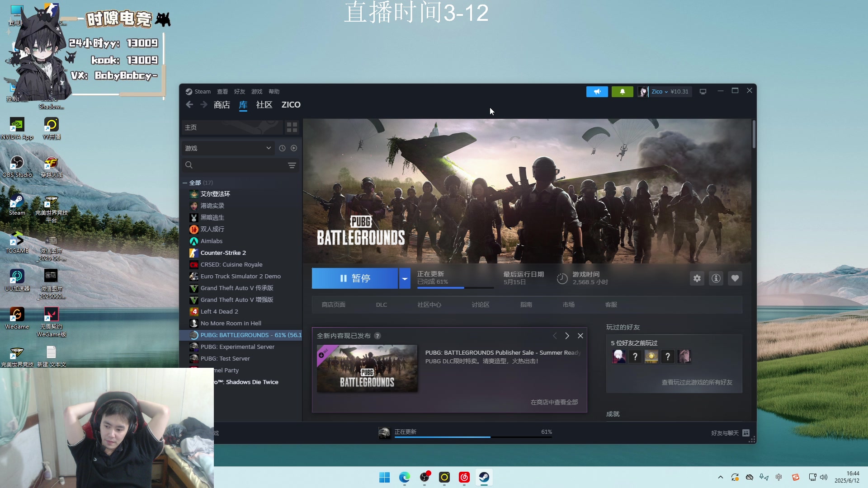Open PUBG Publisher Sale news thumbnail
868x488 pixels.
click(x=367, y=369)
